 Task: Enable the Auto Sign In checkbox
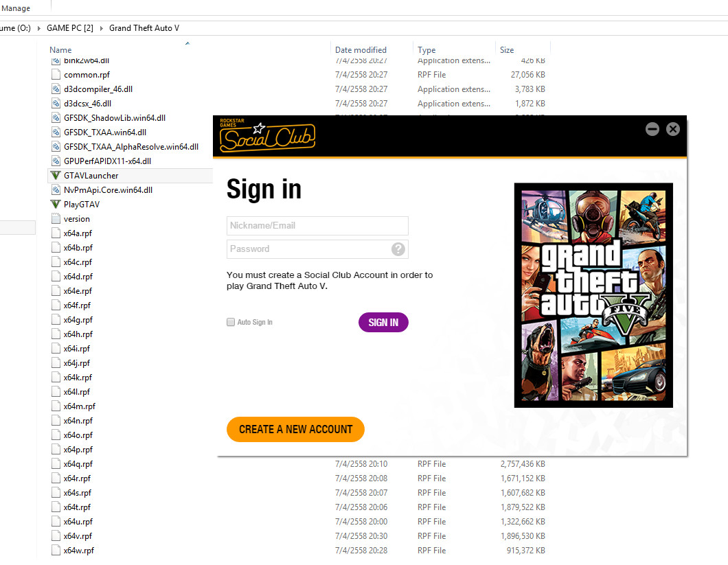coord(231,322)
